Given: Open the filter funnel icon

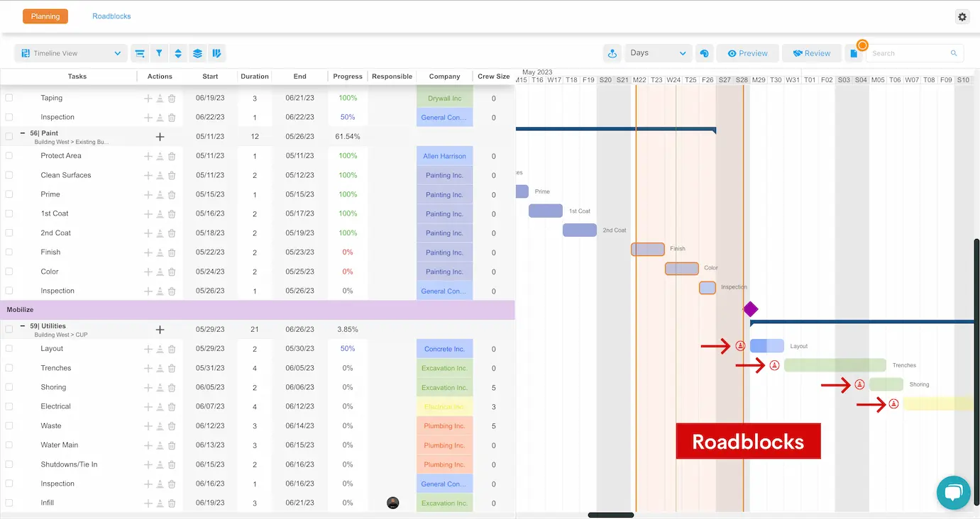Looking at the screenshot, I should click(x=160, y=53).
